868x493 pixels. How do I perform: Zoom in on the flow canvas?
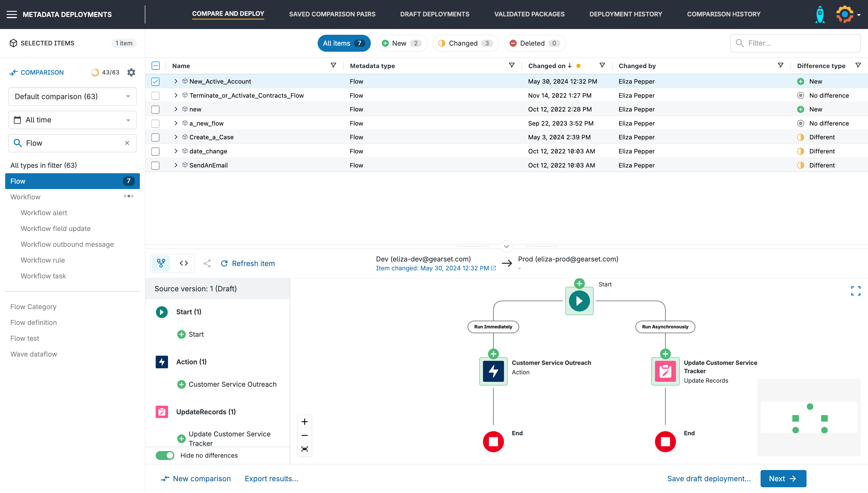click(x=304, y=421)
